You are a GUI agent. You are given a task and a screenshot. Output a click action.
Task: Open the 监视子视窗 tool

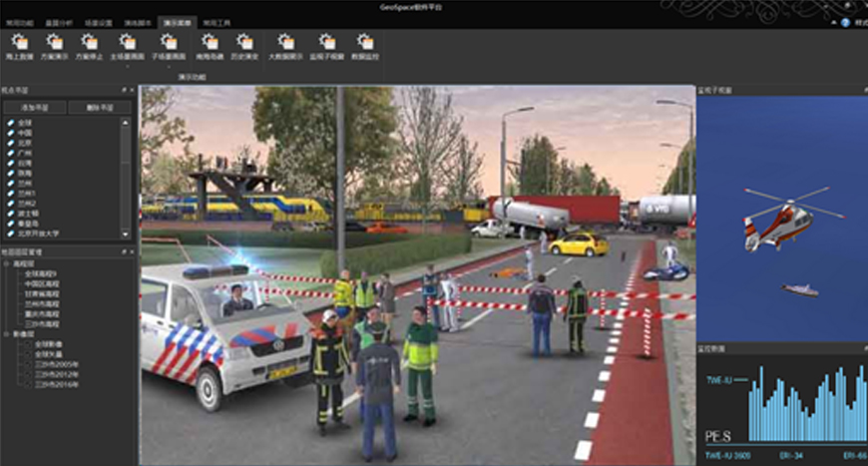[327, 46]
